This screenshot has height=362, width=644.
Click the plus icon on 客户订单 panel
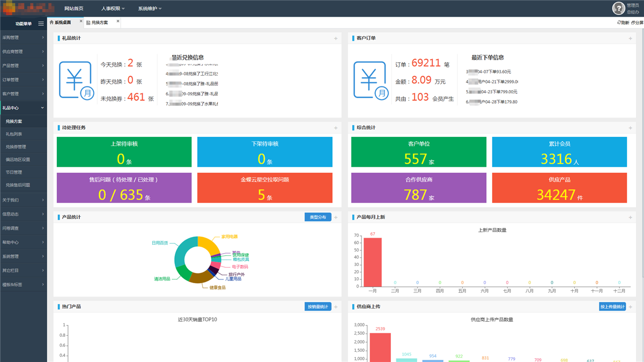tap(630, 39)
